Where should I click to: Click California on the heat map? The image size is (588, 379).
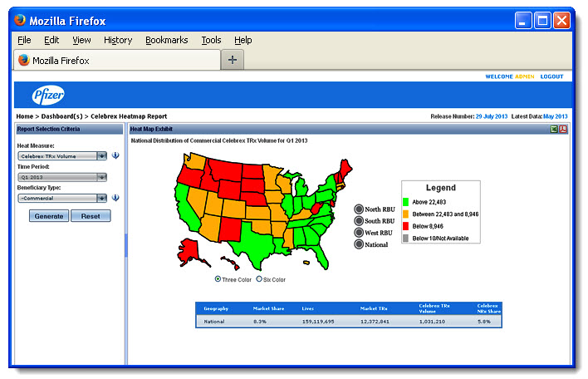(x=185, y=208)
